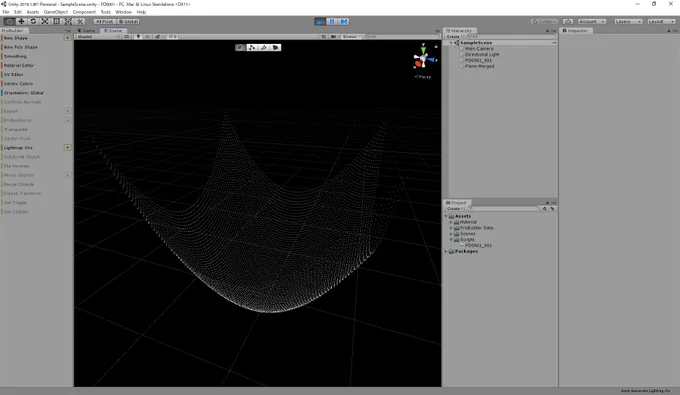Viewport: 680px width, 395px height.
Task: Open the File menu
Action: (6, 12)
